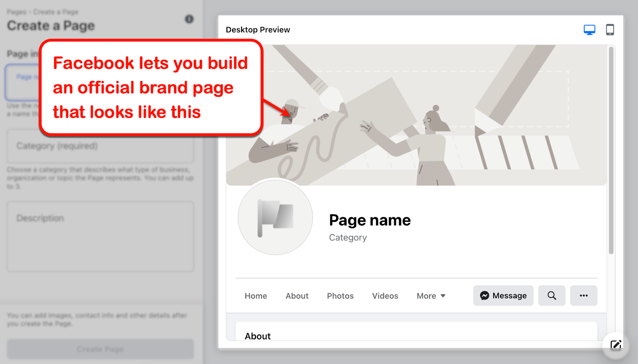Click the Category text under Page name
This screenshot has width=638, height=364.
[348, 238]
